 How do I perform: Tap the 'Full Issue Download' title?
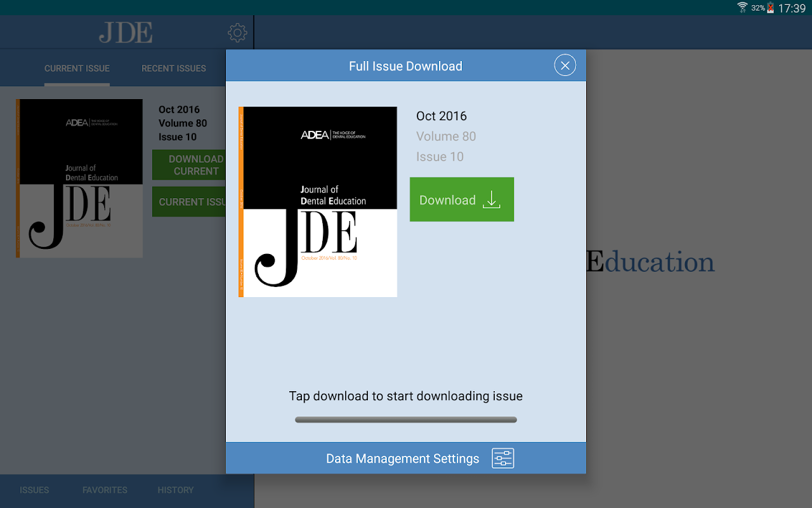click(406, 66)
